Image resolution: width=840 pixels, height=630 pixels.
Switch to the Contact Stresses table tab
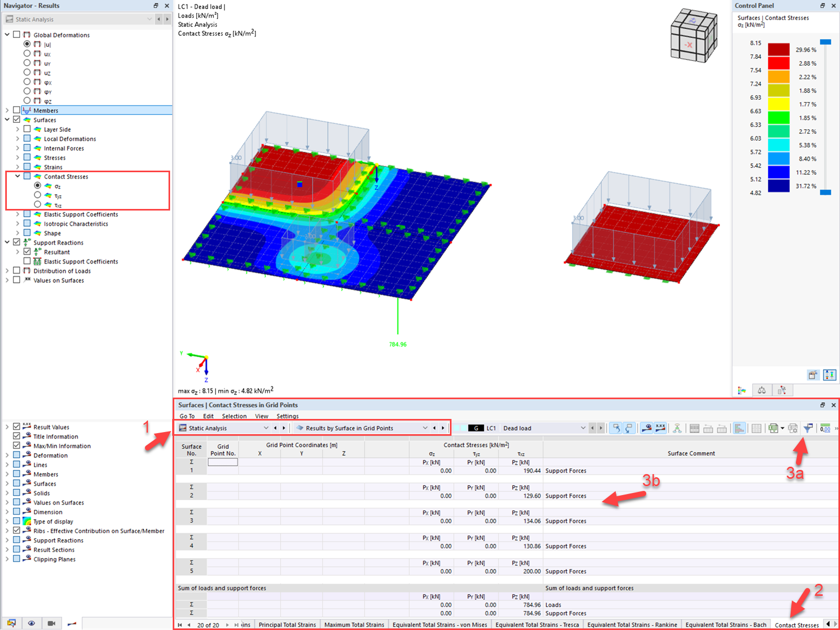click(x=796, y=625)
